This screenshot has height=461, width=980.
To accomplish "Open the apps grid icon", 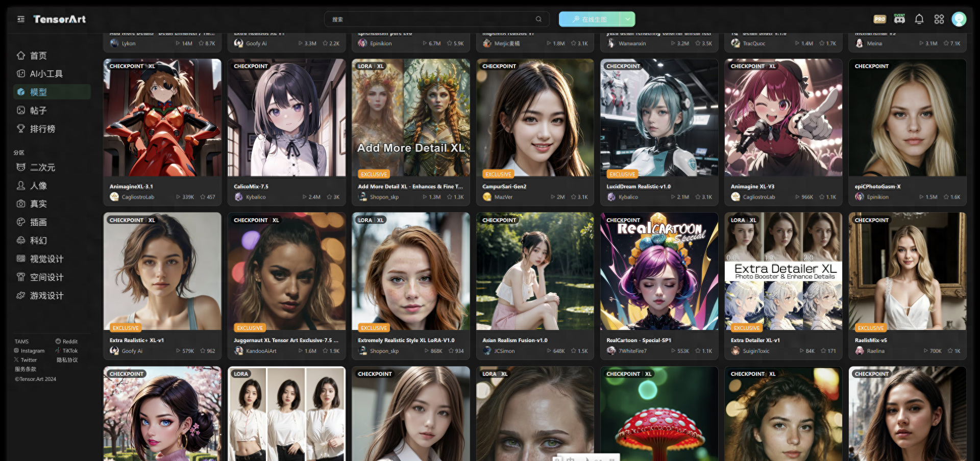I will 939,19.
